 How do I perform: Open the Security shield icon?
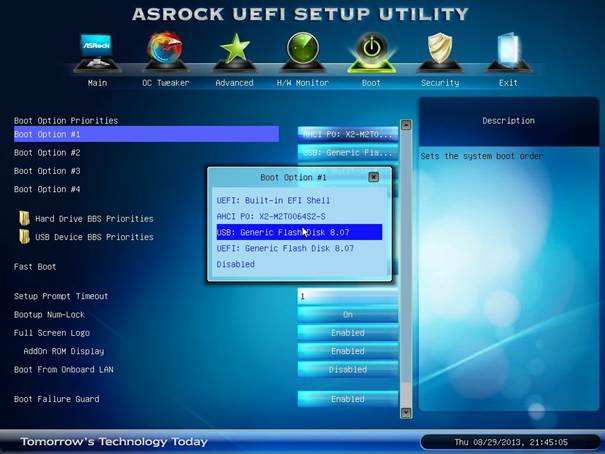pyautogui.click(x=440, y=50)
